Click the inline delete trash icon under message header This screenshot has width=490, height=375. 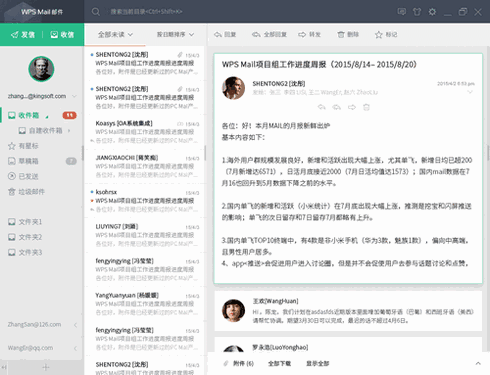pyautogui.click(x=366, y=107)
